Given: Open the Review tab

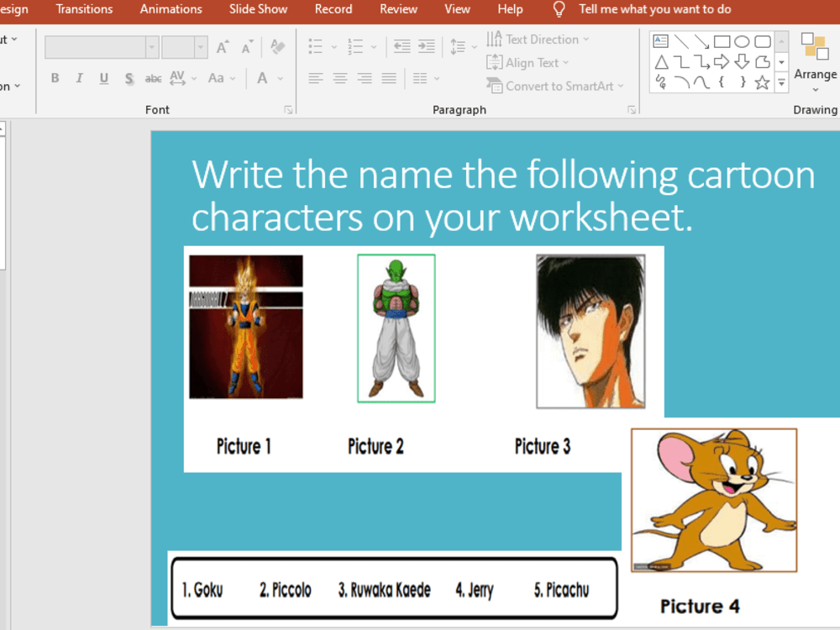Looking at the screenshot, I should [398, 9].
